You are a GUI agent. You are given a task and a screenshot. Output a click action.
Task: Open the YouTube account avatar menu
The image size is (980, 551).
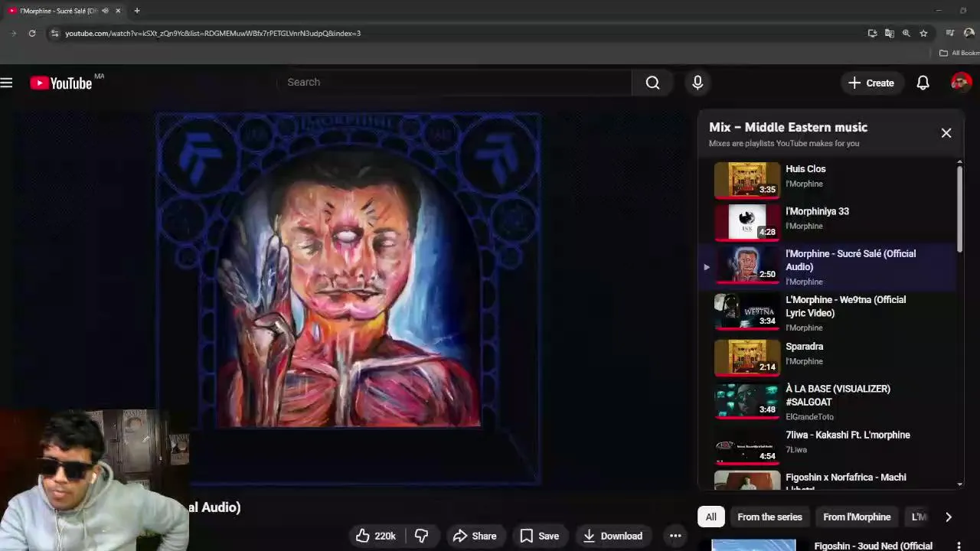[x=962, y=82]
